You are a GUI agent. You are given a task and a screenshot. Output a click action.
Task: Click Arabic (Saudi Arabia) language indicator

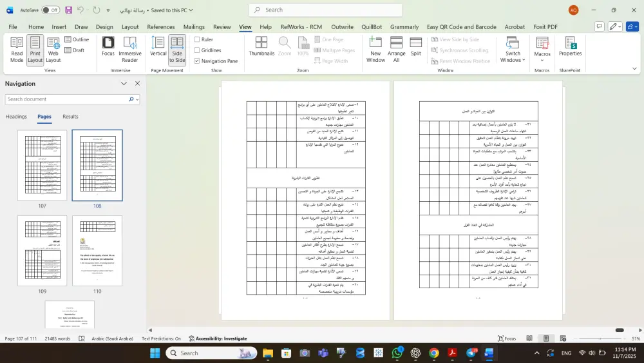pyautogui.click(x=112, y=338)
